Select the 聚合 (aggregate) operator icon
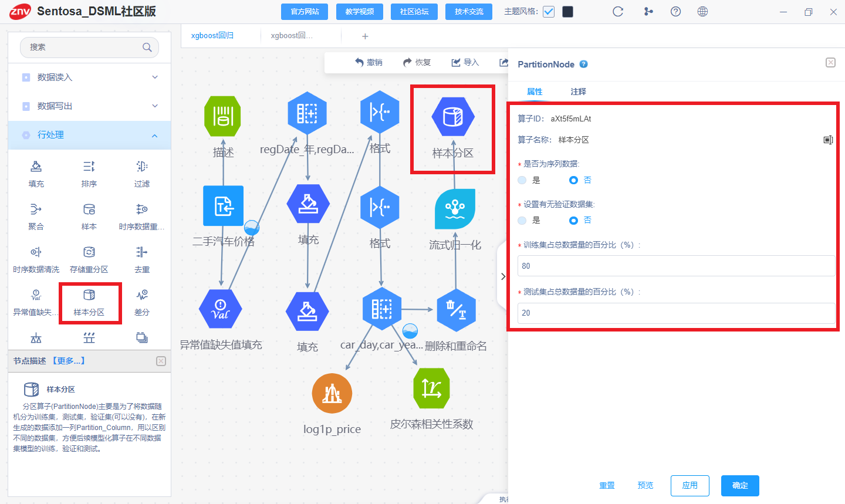 tap(36, 209)
